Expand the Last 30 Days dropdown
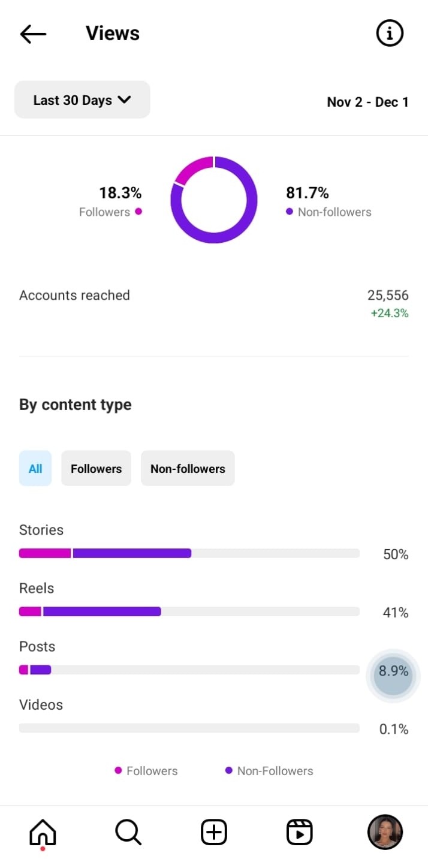This screenshot has height=868, width=428. pyautogui.click(x=82, y=100)
